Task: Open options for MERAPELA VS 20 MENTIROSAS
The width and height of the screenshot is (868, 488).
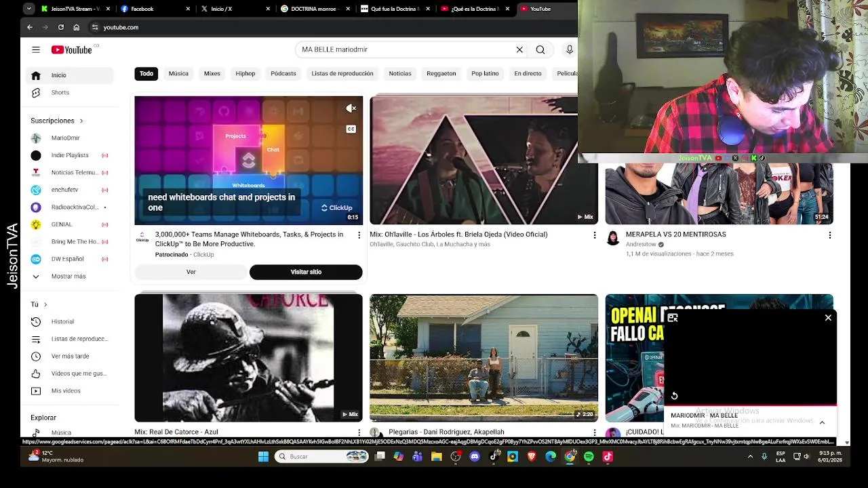Action: [x=830, y=235]
